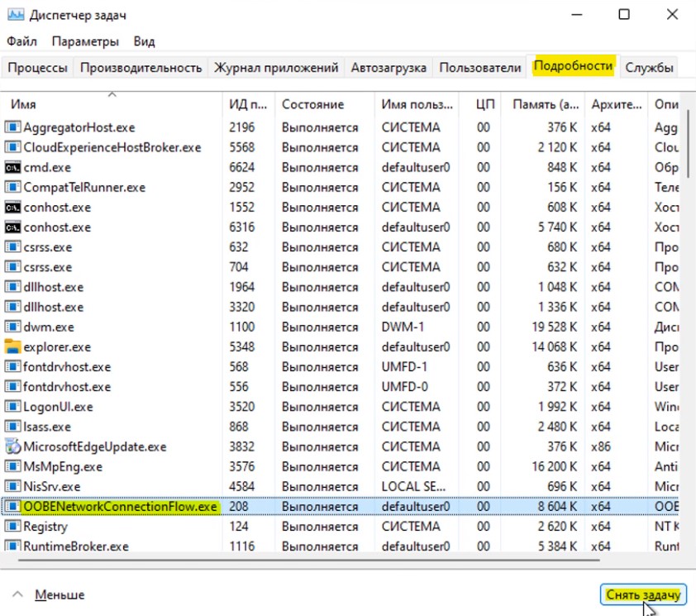The image size is (696, 616).
Task: Click the CompatTelRunner.exe icon
Action: coord(12,187)
